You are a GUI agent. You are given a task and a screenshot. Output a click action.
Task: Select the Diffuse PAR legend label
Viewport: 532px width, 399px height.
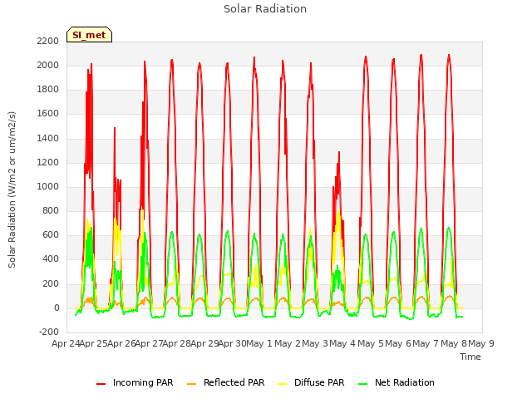[x=319, y=382]
